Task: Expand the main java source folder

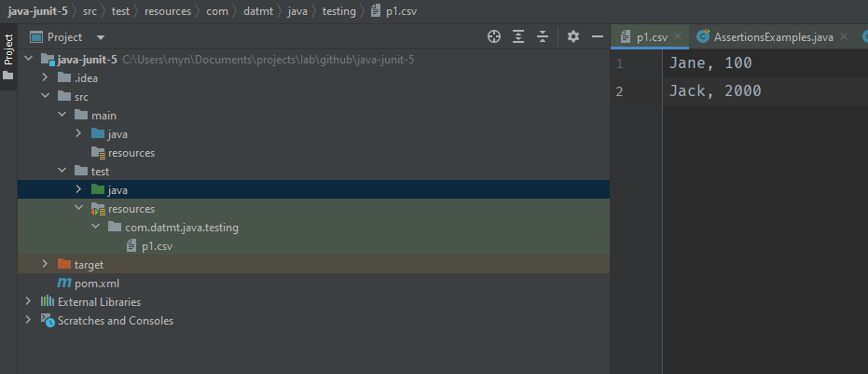Action: tap(78, 134)
